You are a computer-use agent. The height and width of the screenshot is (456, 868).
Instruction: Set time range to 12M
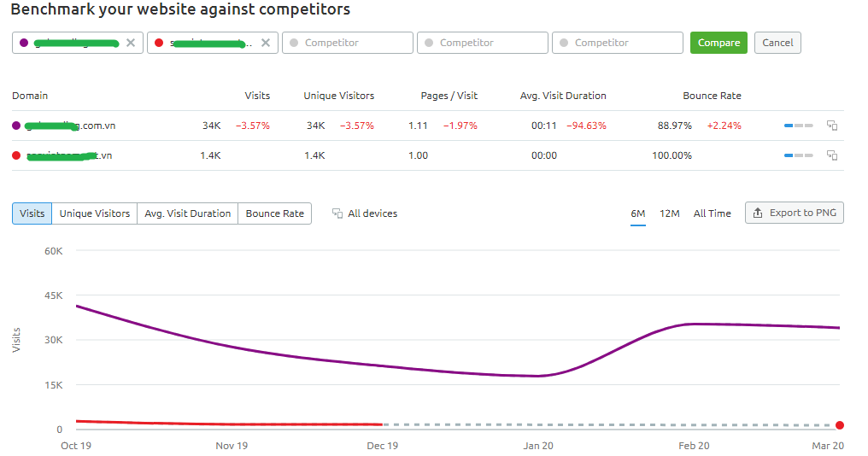click(670, 213)
